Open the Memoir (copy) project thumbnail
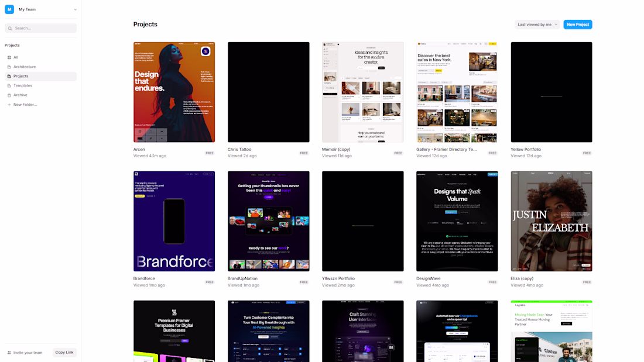 click(362, 92)
